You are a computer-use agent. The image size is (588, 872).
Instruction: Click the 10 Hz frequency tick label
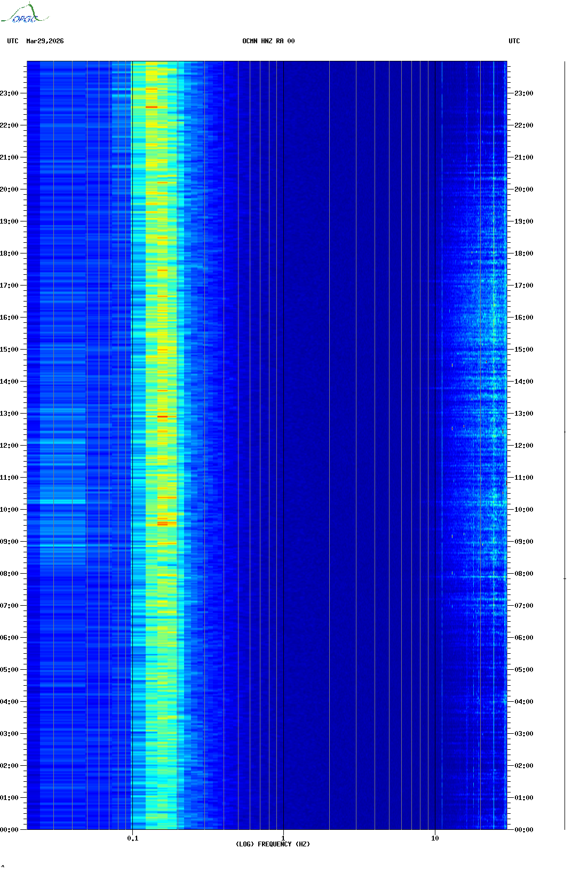[435, 838]
